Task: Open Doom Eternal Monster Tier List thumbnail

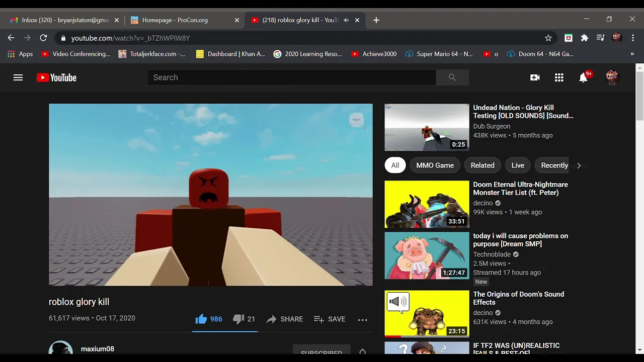Action: [x=427, y=204]
